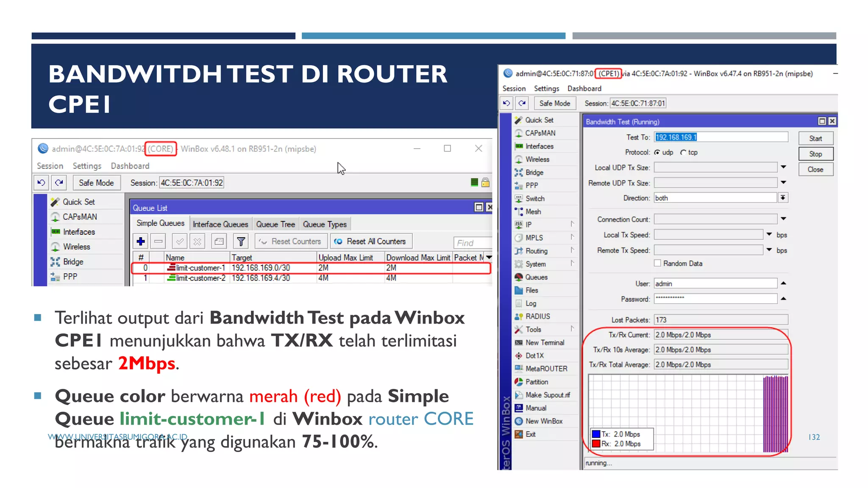Click the comment icon in Queue List toolbar
Screen dimensions: 868x488
219,241
